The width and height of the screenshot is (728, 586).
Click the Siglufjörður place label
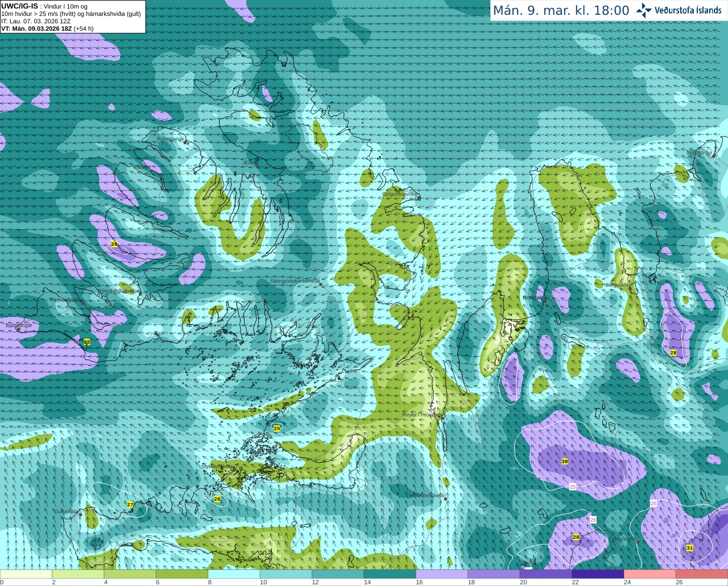click(x=700, y=152)
